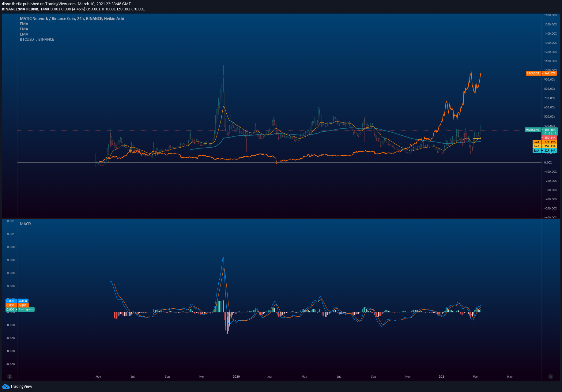The height and width of the screenshot is (392, 562).
Task: Click the MACD pane title
Action: tap(25, 224)
